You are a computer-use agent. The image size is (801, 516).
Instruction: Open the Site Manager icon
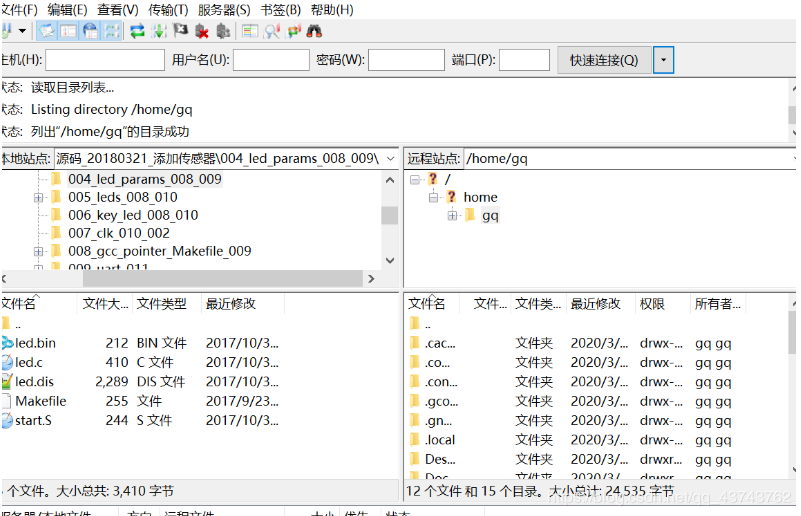tap(6, 31)
